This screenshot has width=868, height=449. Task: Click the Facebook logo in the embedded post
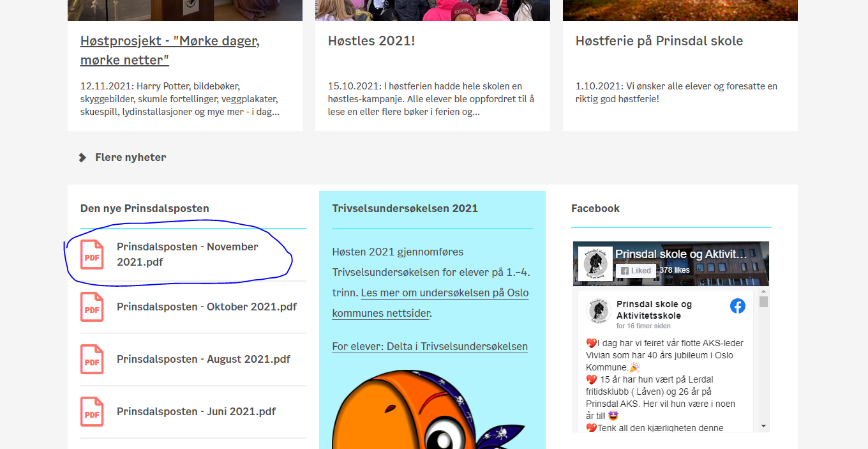coord(738,306)
